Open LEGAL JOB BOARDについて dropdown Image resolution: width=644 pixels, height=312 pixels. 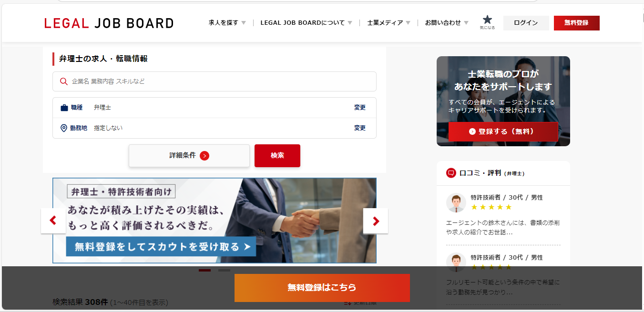(306, 23)
